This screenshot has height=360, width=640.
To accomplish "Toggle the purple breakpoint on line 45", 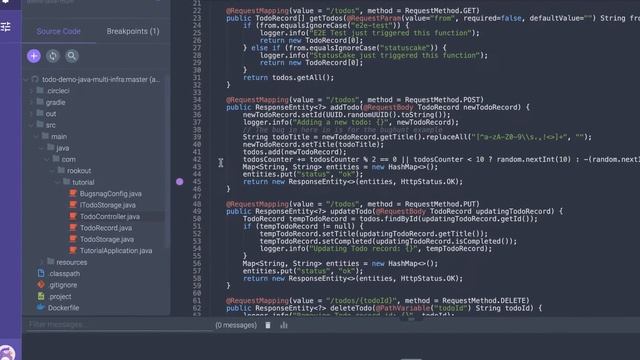I will pyautogui.click(x=180, y=182).
